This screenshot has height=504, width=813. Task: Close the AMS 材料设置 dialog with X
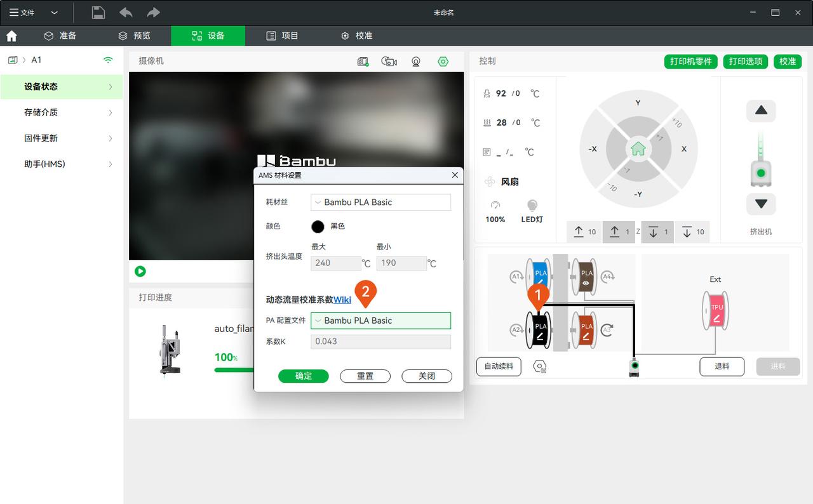[455, 175]
